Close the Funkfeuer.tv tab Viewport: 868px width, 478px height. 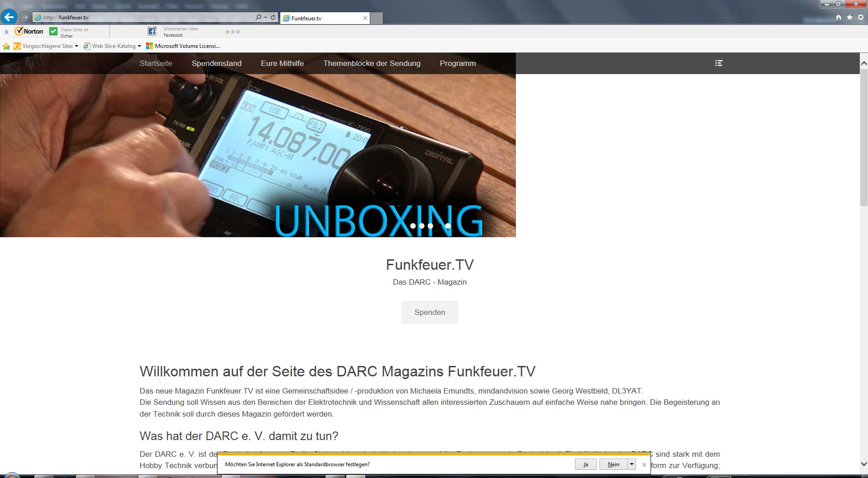point(365,18)
